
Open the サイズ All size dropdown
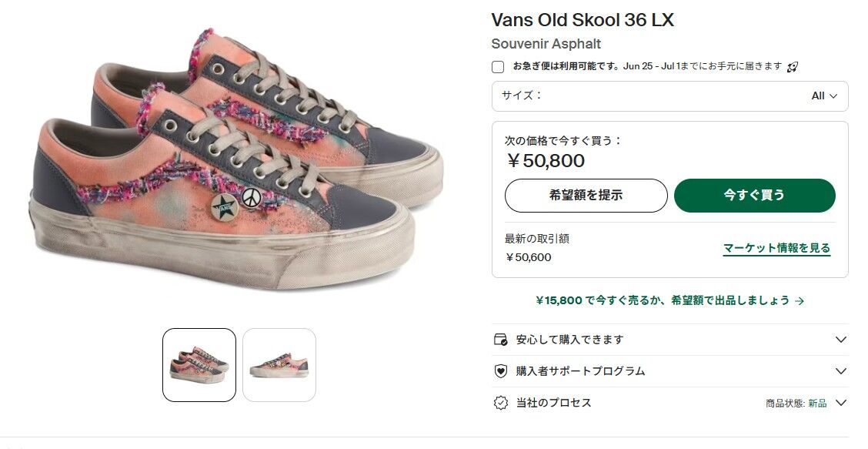coord(669,96)
